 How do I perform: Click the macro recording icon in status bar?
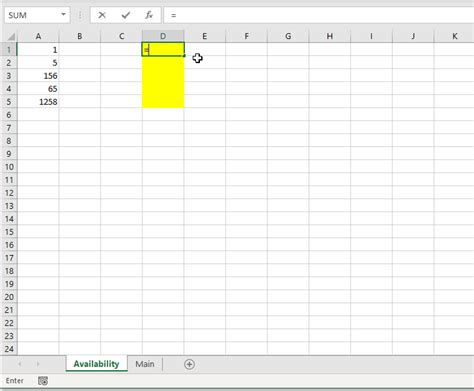pyautogui.click(x=43, y=380)
